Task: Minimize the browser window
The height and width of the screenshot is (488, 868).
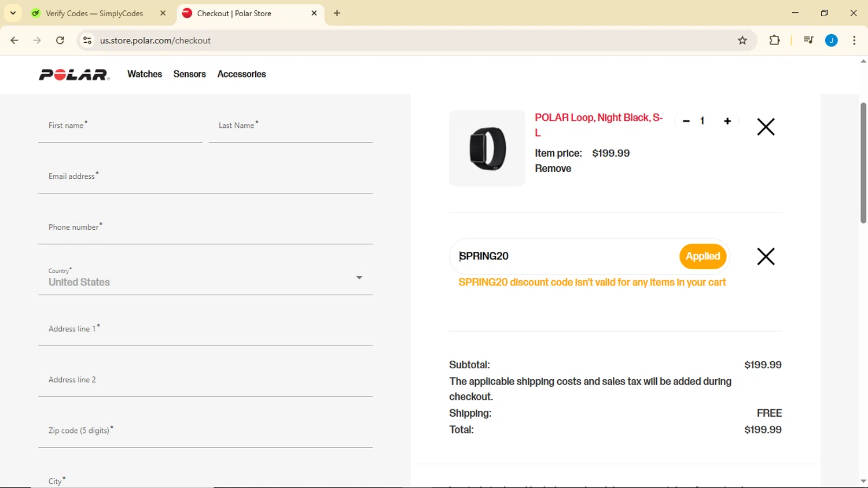Action: click(795, 13)
